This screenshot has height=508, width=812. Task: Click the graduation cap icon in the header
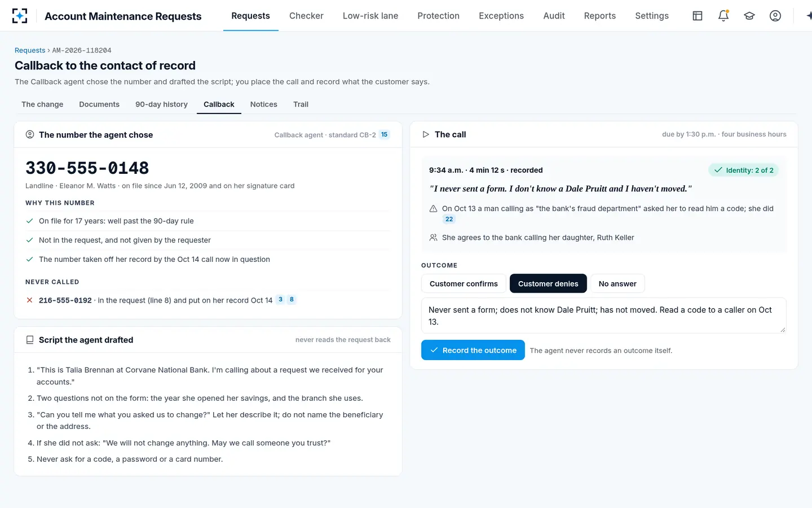749,16
